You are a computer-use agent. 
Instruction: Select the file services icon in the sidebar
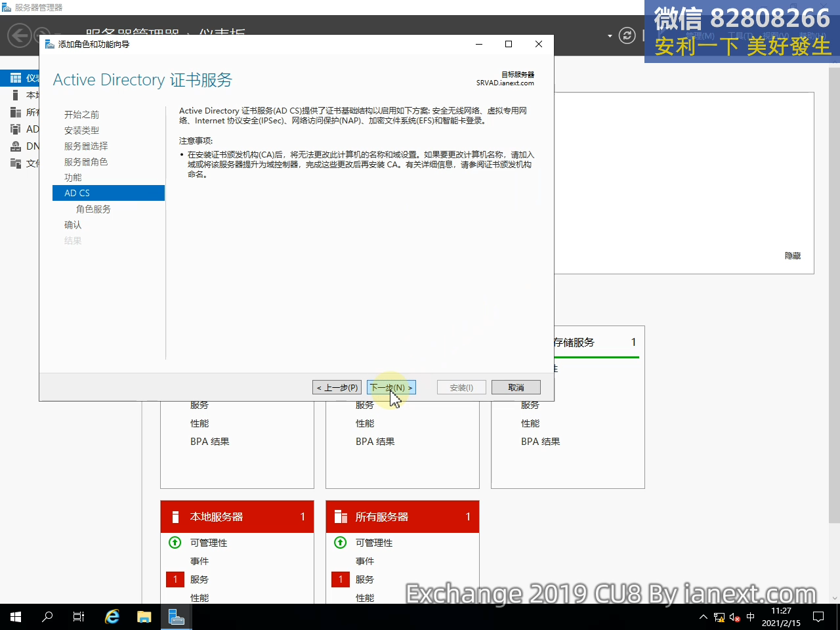(16, 163)
